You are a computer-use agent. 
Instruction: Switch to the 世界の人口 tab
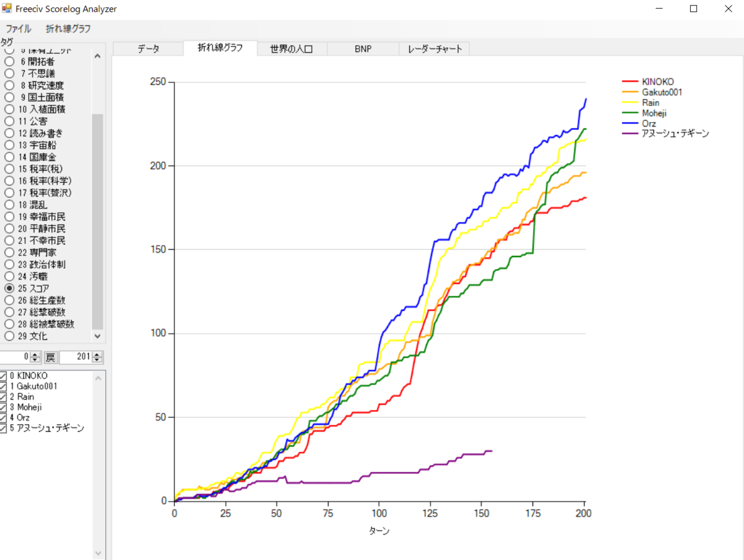(x=291, y=49)
